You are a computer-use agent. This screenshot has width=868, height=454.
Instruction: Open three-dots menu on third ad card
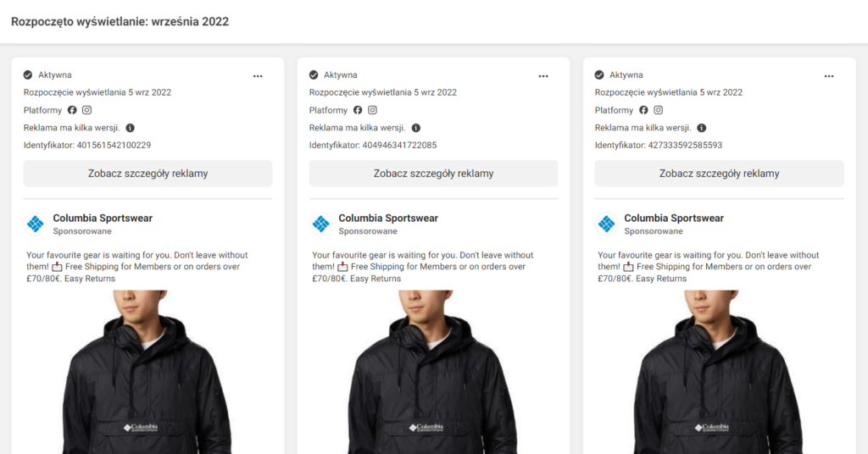point(829,76)
